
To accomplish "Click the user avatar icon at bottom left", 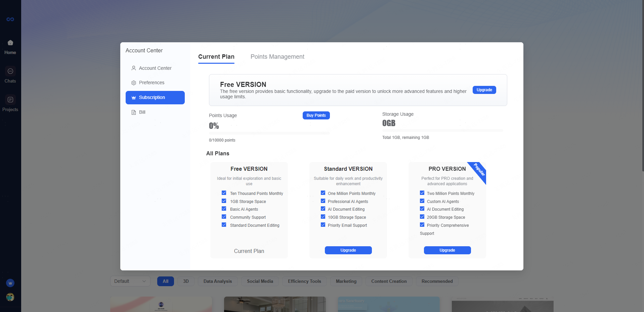I will [x=10, y=297].
